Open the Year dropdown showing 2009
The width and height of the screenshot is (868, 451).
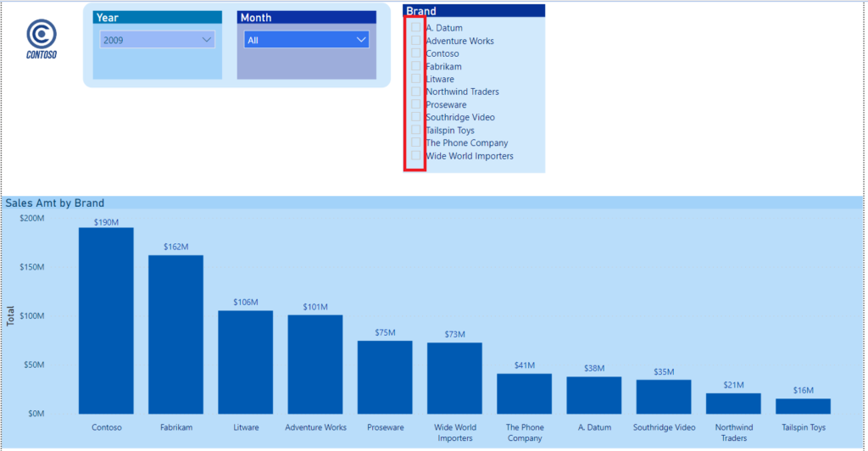click(x=157, y=40)
